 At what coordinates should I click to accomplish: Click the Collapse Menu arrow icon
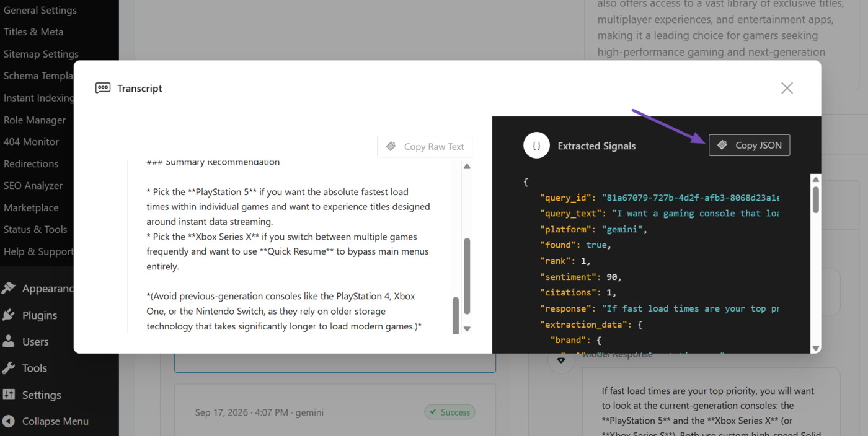click(9, 421)
